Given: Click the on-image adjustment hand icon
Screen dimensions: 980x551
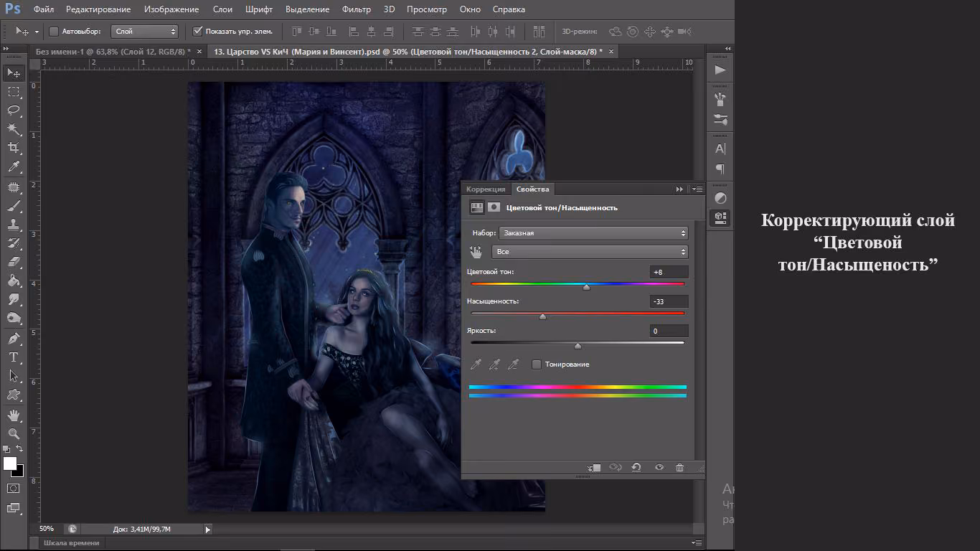Looking at the screenshot, I should pos(476,252).
